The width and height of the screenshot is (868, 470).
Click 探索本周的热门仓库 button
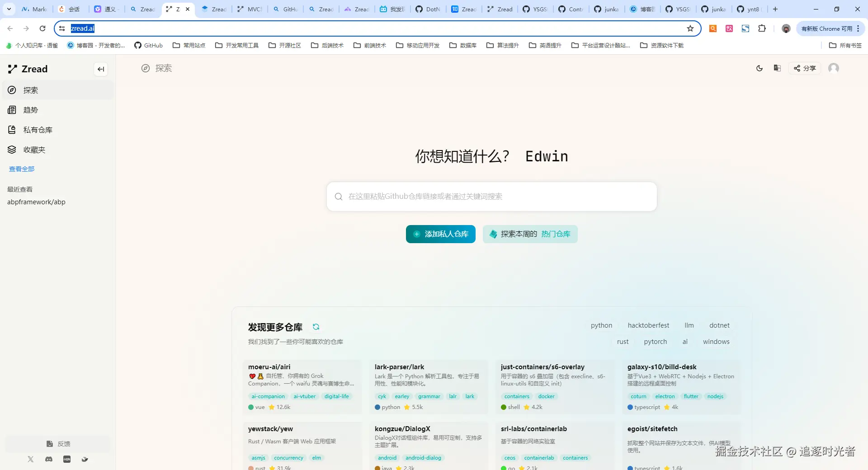[530, 234]
